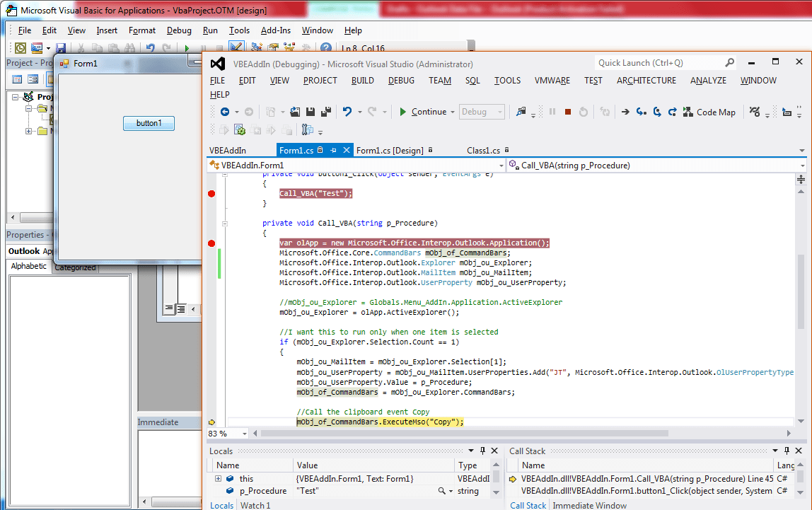Toggle pin on the Form1.cs tab

pyautogui.click(x=334, y=150)
